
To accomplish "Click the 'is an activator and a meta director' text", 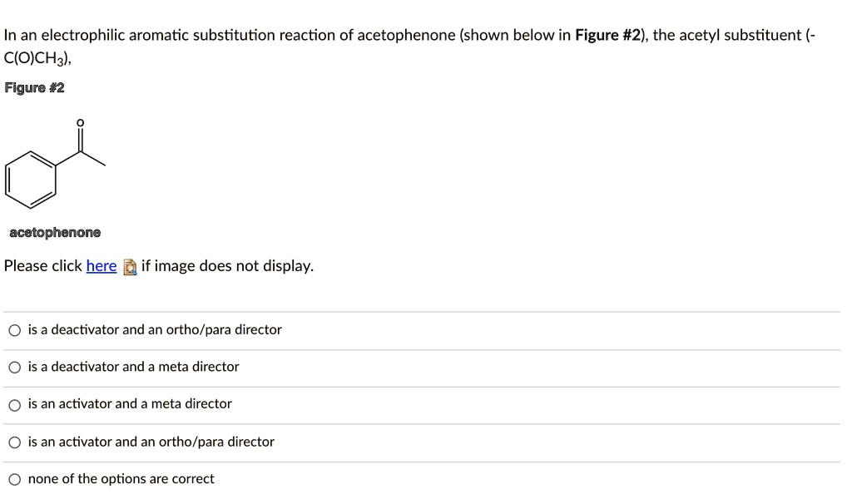I will pyautogui.click(x=130, y=403).
